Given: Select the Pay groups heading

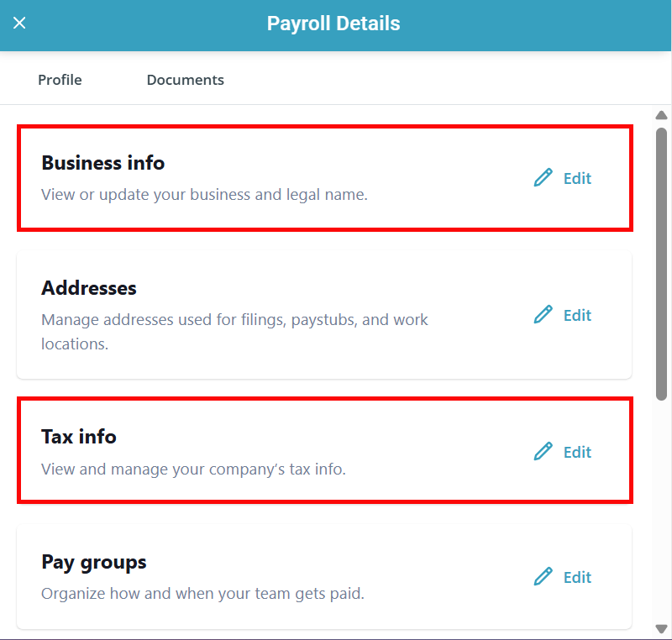Looking at the screenshot, I should pyautogui.click(x=94, y=562).
